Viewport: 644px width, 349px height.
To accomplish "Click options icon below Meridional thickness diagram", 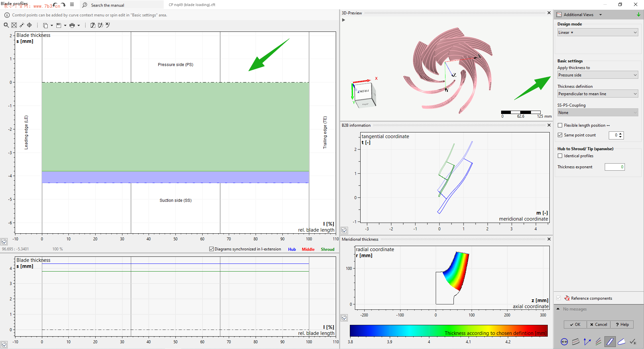I will coord(344,318).
